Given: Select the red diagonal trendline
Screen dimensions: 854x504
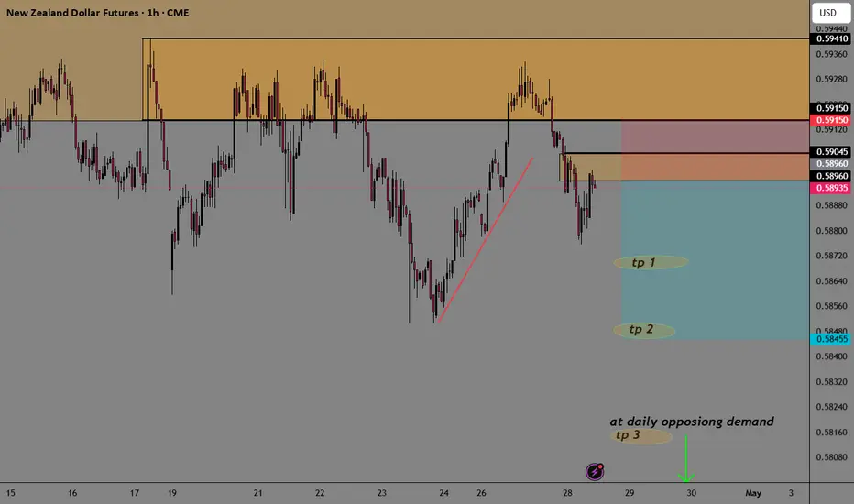Looking at the screenshot, I should pyautogui.click(x=486, y=240).
